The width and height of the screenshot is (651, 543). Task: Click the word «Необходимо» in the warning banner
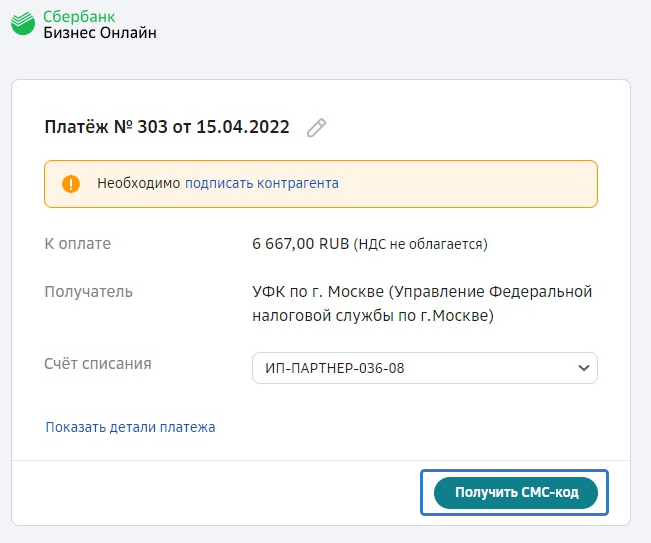(138, 184)
